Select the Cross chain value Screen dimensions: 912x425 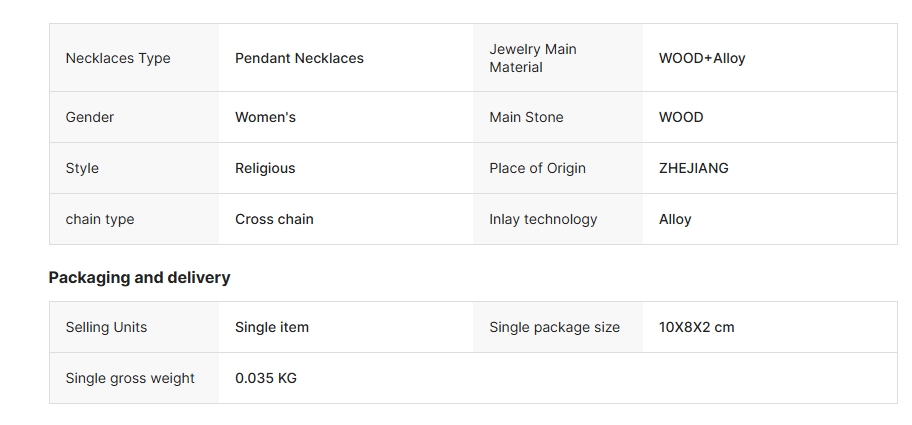click(274, 219)
